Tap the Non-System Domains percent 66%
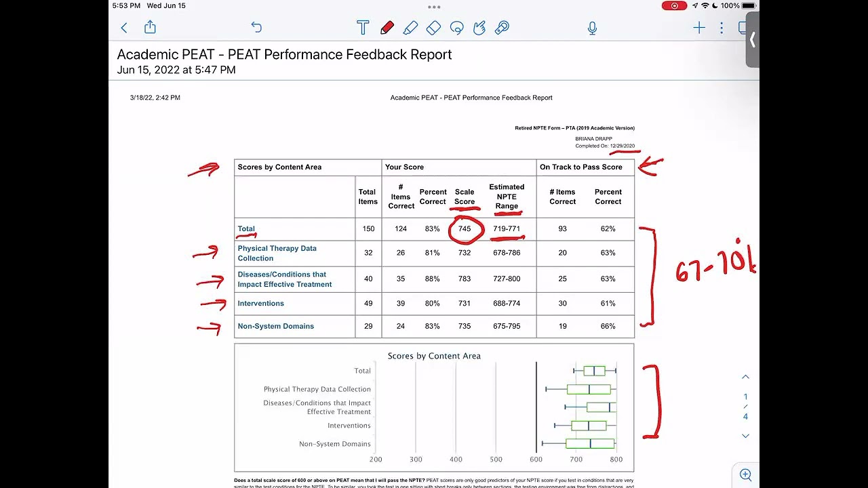The width and height of the screenshot is (868, 488). (608, 326)
